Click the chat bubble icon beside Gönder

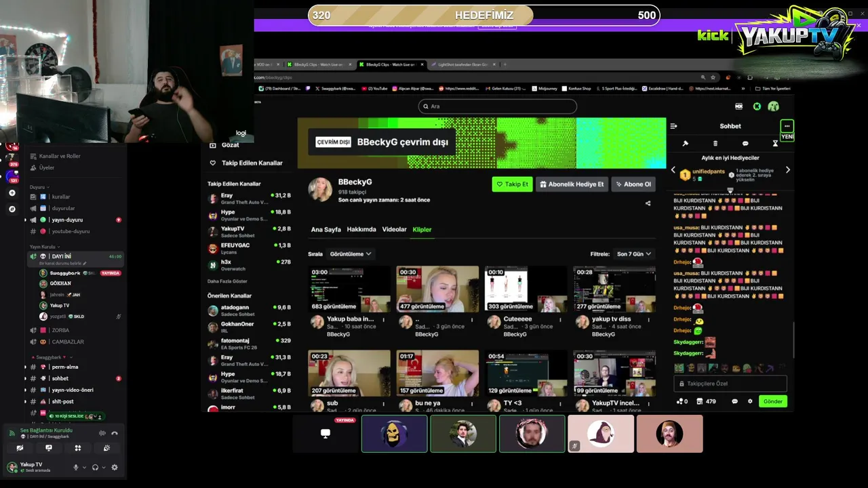coord(734,401)
